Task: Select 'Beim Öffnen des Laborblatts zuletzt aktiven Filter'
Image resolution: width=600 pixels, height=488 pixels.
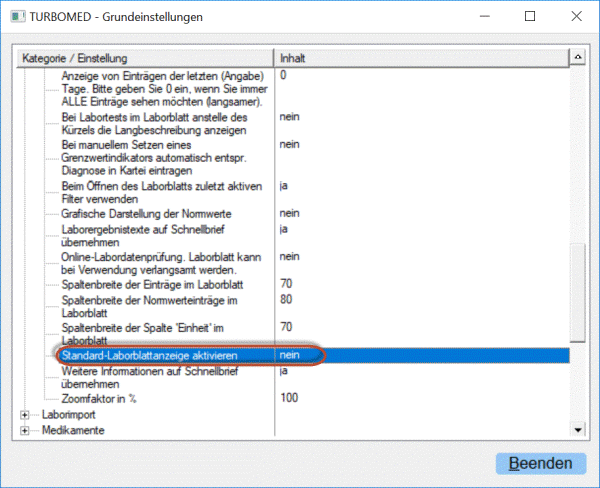Action: coord(162,193)
